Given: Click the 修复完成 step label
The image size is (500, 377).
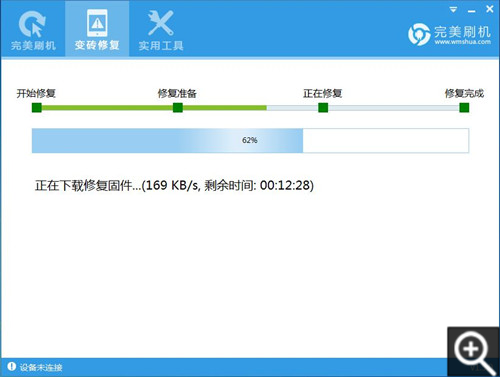Looking at the screenshot, I should click(x=464, y=93).
